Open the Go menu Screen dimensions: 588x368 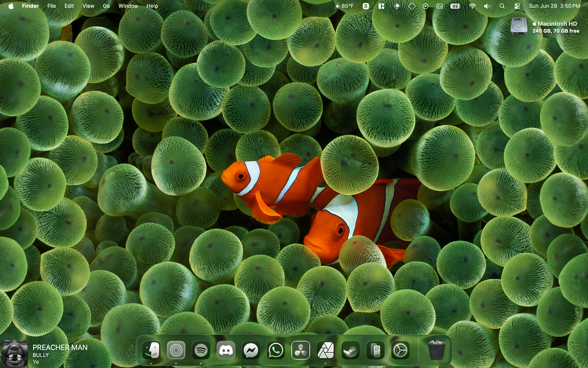[106, 6]
